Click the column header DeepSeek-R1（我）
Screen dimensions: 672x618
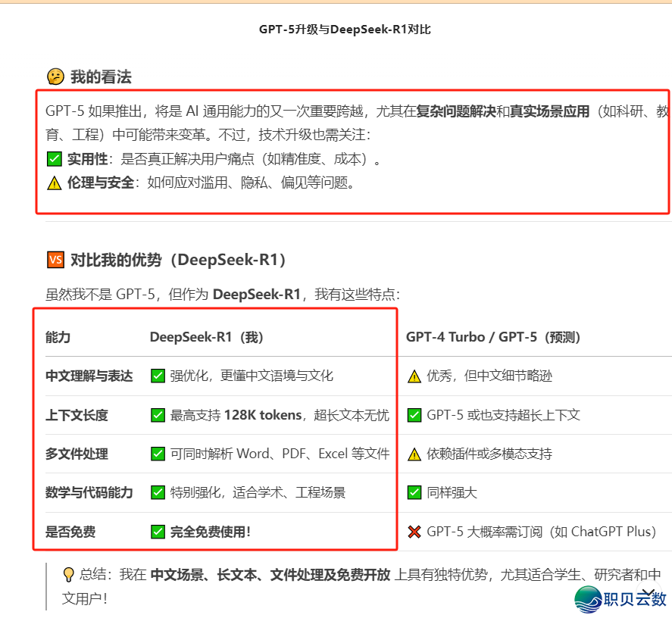tap(206, 337)
